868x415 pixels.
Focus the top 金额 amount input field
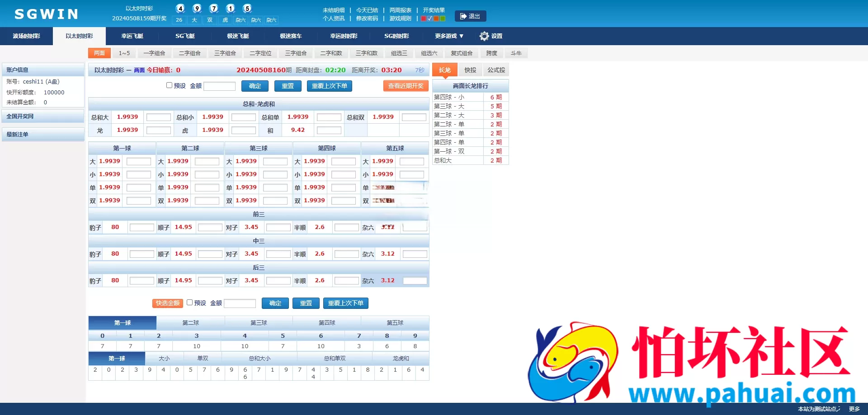[x=220, y=86]
